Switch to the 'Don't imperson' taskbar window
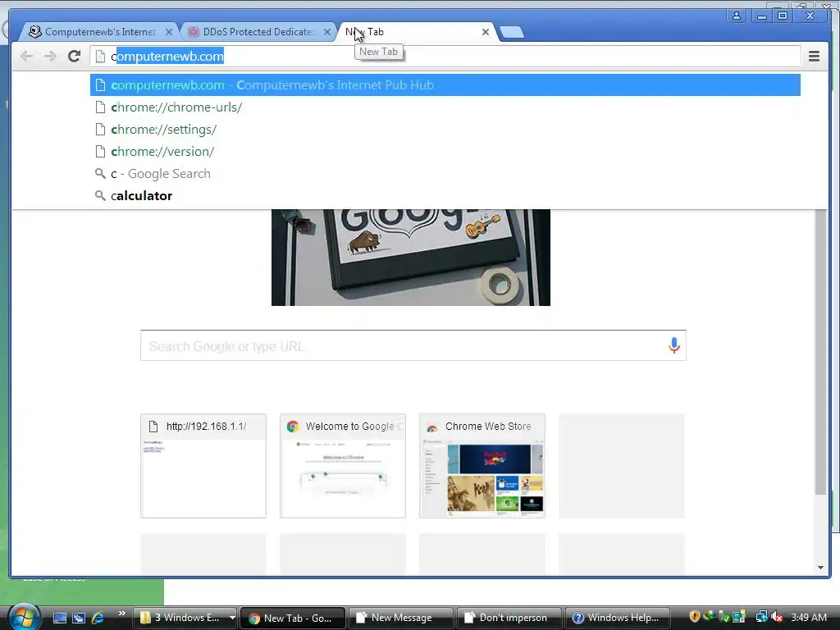Viewport: 840px width, 630px height. click(509, 618)
